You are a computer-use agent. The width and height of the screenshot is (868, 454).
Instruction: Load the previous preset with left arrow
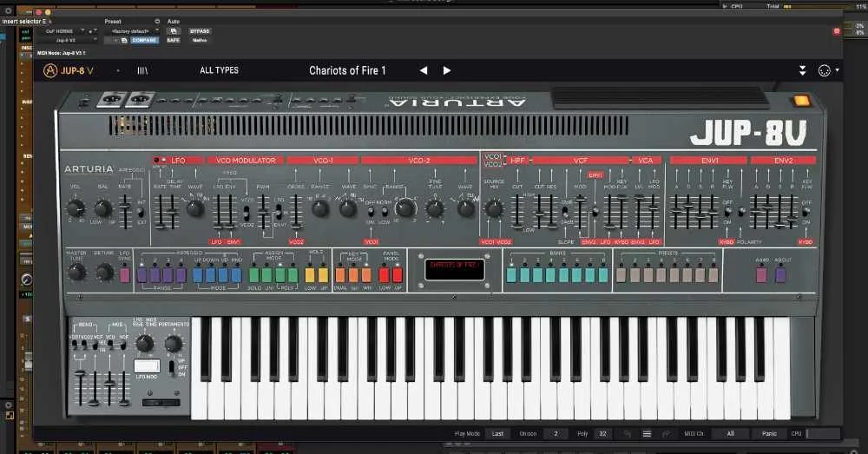[424, 70]
